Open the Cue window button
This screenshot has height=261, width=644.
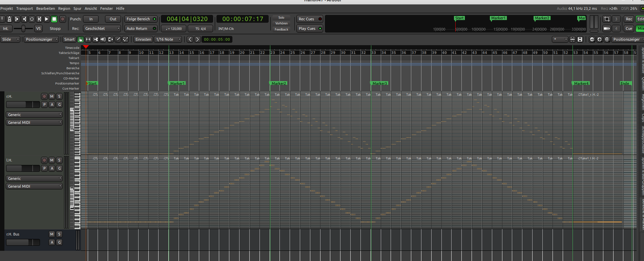click(629, 29)
